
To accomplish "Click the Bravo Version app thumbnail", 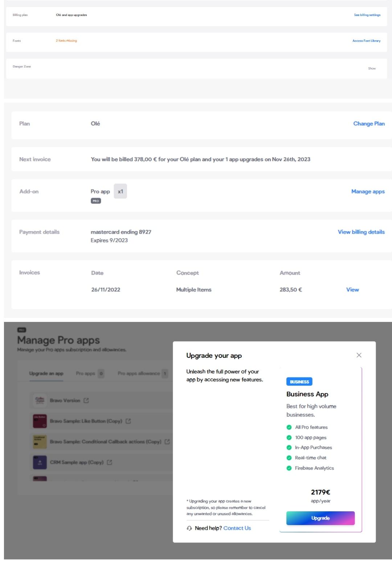I will point(40,401).
